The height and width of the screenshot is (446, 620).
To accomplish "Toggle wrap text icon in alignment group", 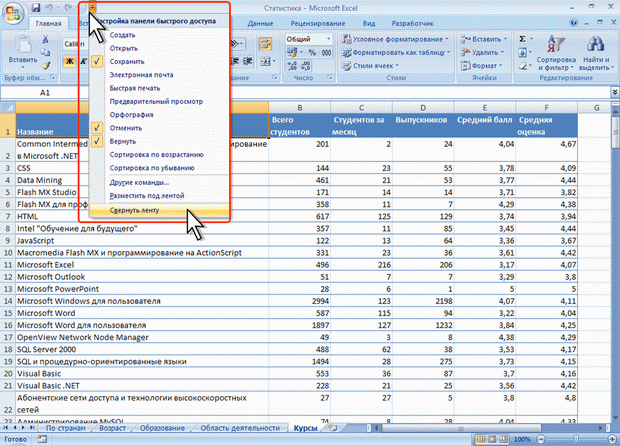I will point(265,44).
